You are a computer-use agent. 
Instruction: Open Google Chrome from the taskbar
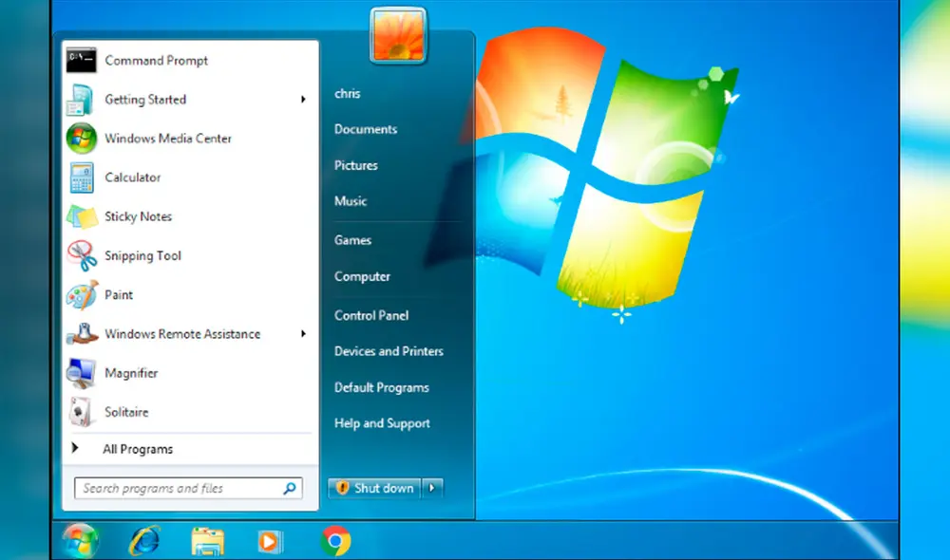tap(335, 540)
